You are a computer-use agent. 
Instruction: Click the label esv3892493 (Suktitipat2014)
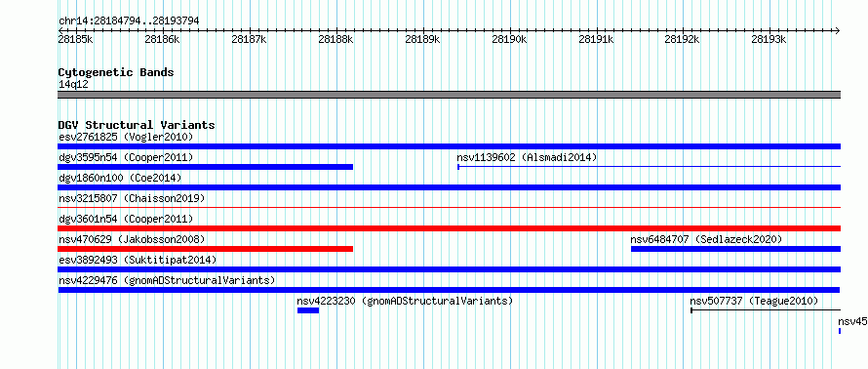138,260
